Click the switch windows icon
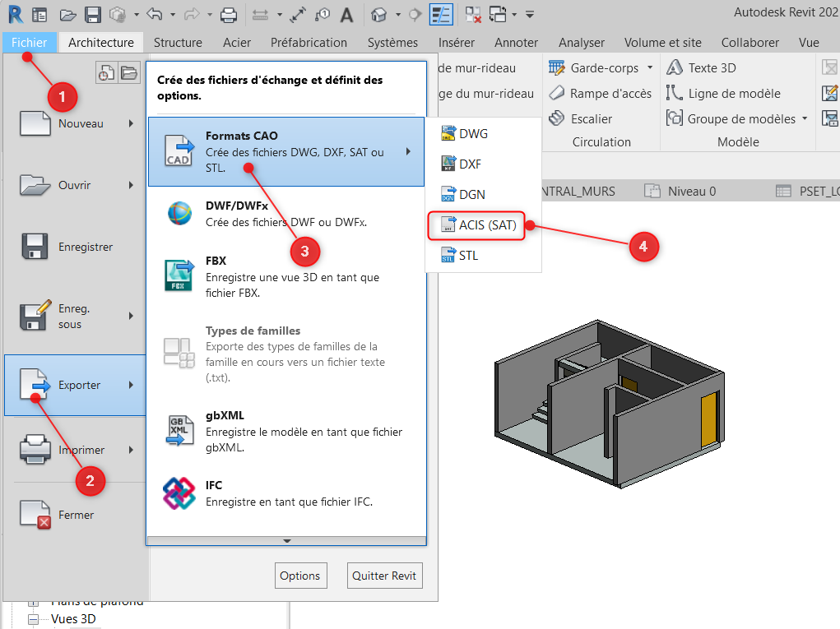 (498, 15)
